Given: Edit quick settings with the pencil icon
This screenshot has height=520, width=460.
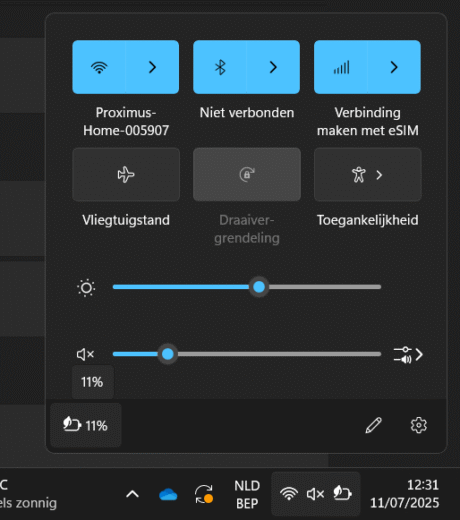Looking at the screenshot, I should pyautogui.click(x=373, y=425).
